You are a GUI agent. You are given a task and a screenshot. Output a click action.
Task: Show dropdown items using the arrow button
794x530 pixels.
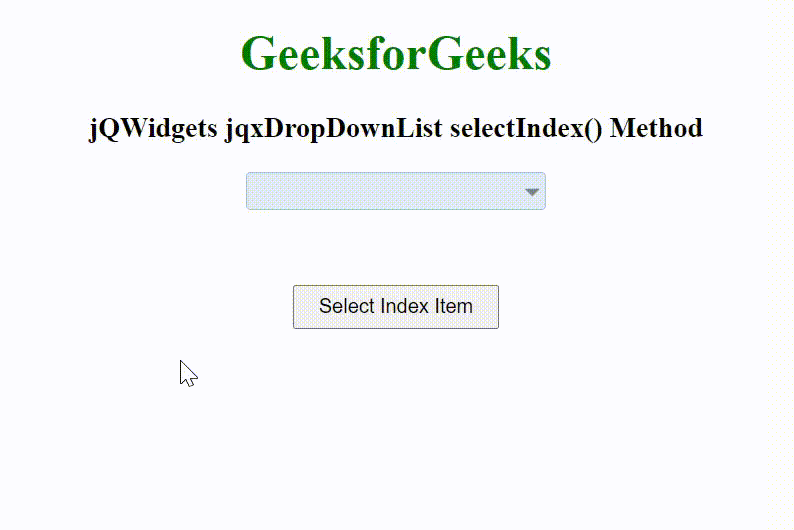[x=532, y=192]
